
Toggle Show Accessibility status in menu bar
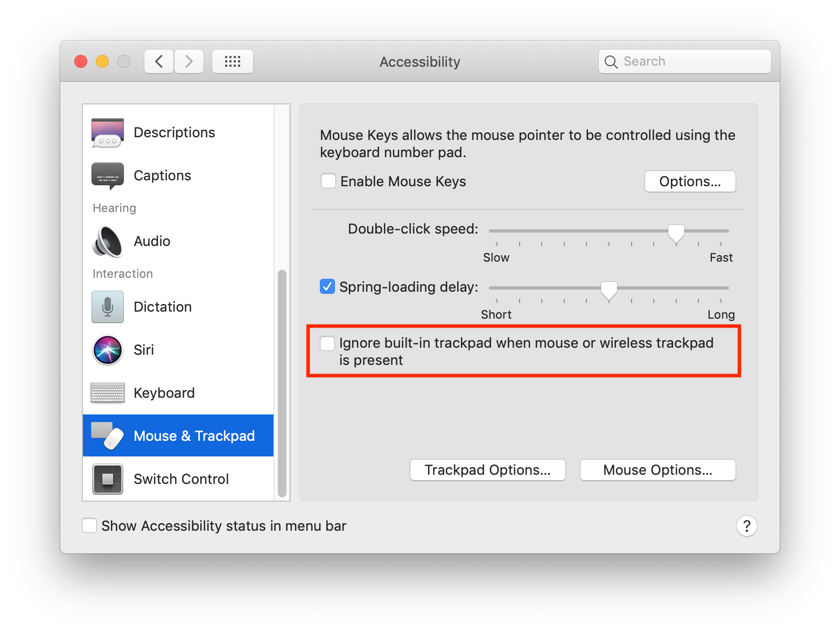[x=89, y=526]
